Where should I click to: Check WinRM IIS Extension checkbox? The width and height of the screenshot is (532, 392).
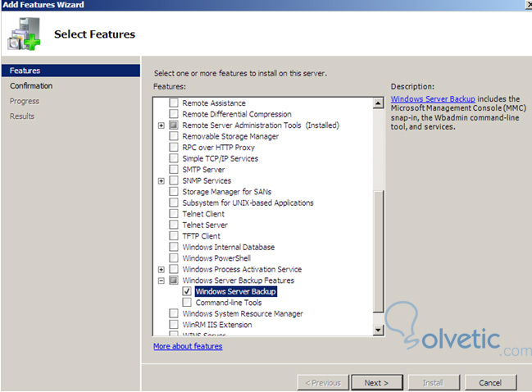174,325
